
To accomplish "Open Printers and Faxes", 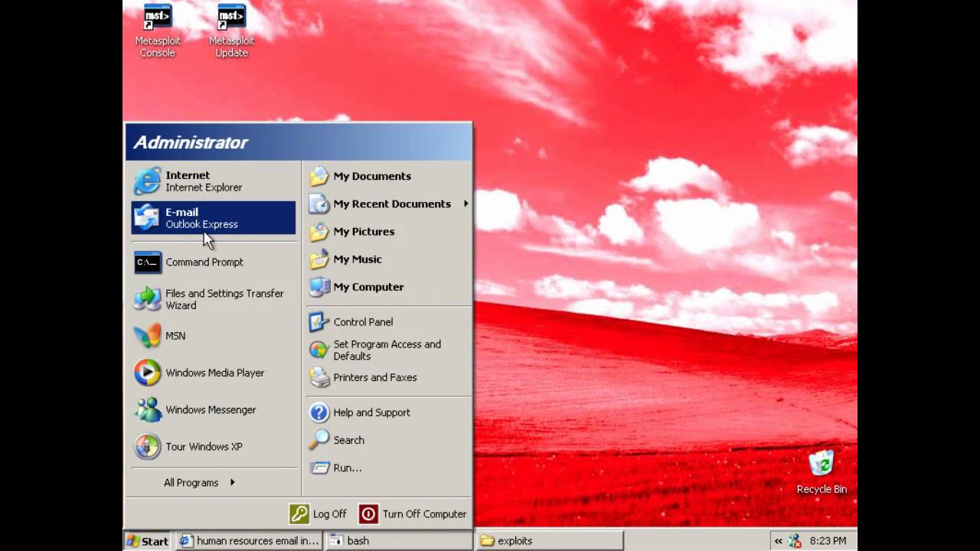I will pyautogui.click(x=388, y=377).
